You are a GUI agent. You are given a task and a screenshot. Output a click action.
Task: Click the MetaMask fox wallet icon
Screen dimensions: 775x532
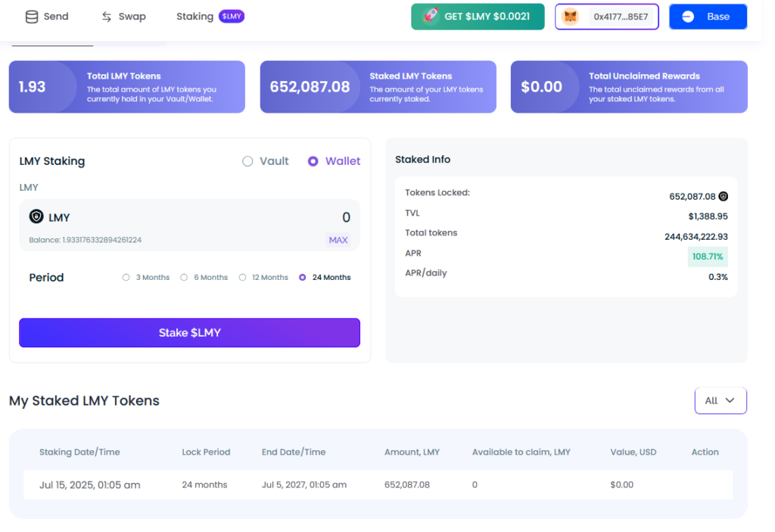571,17
